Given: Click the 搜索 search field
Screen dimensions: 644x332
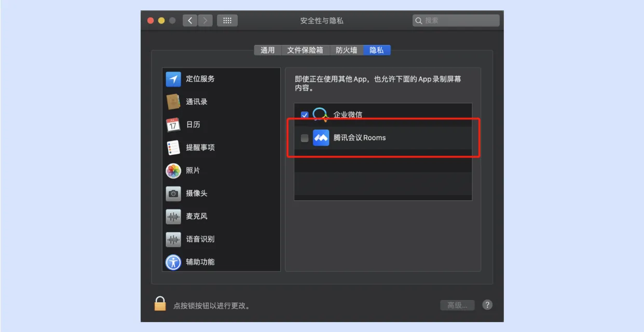Looking at the screenshot, I should tap(456, 20).
